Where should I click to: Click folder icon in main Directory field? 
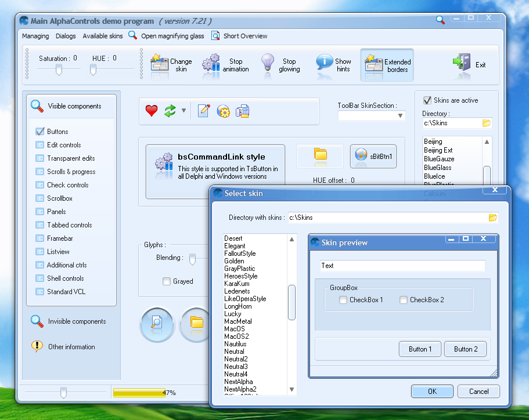pos(486,123)
